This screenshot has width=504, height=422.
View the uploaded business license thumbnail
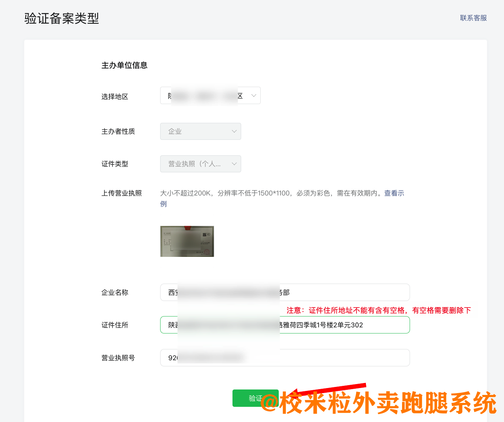click(x=187, y=241)
